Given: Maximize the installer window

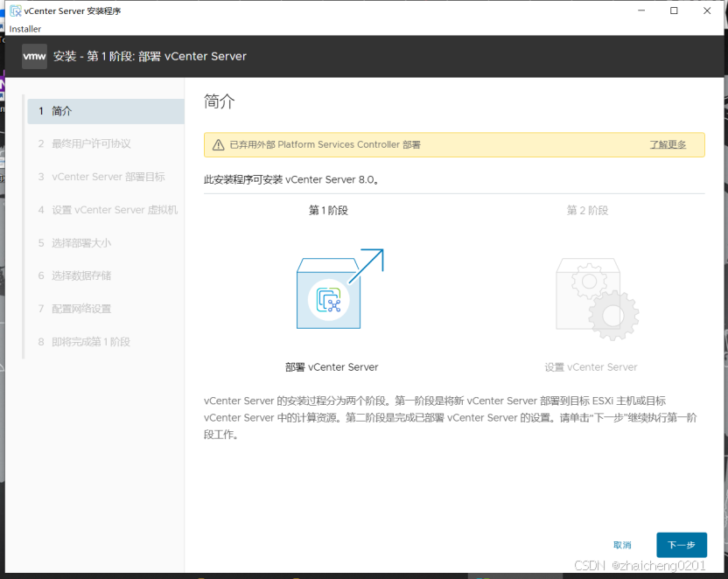Looking at the screenshot, I should coord(674,10).
